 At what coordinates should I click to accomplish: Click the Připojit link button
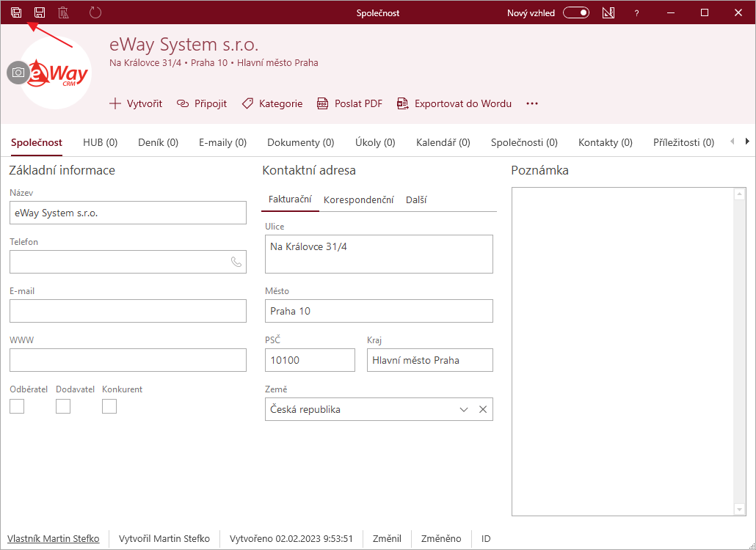(202, 103)
